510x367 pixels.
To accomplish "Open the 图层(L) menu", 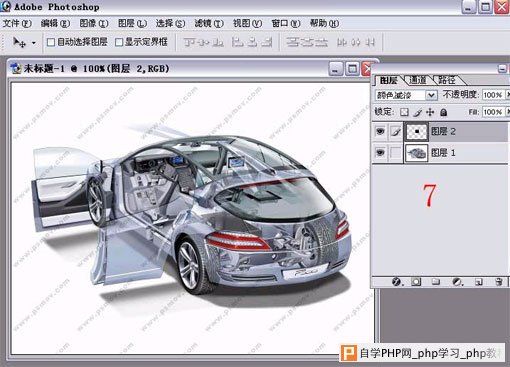I will tap(132, 23).
